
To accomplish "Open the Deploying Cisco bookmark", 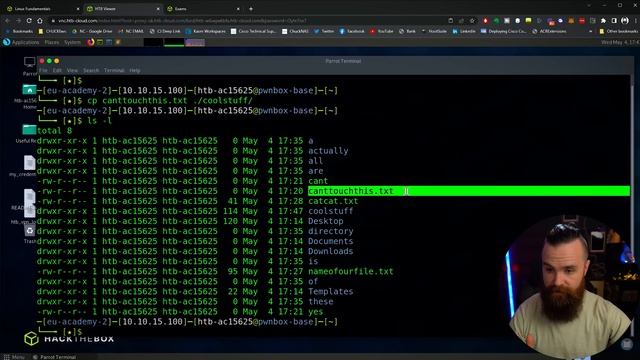I will pyautogui.click(x=504, y=31).
